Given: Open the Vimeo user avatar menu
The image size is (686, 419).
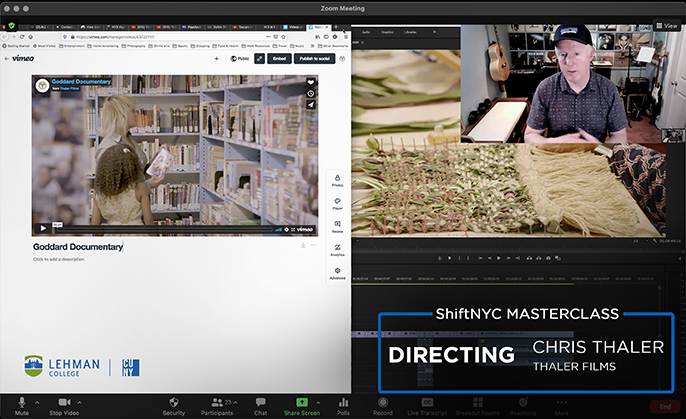Looking at the screenshot, I should [342, 59].
